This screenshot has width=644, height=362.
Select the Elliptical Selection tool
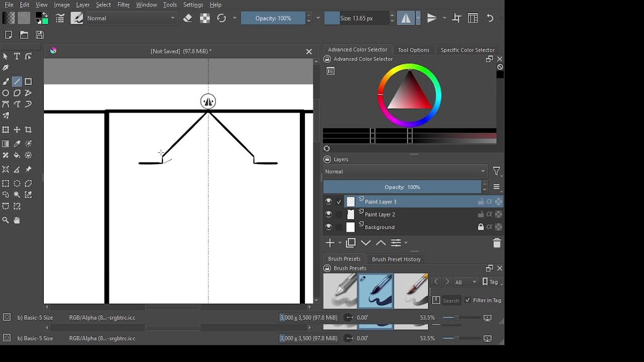coord(17,184)
